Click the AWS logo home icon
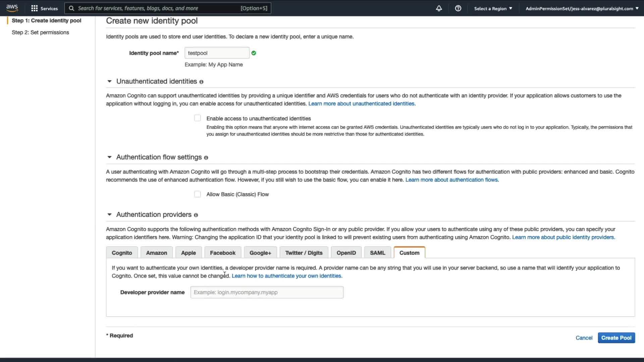644x362 pixels. [x=12, y=8]
